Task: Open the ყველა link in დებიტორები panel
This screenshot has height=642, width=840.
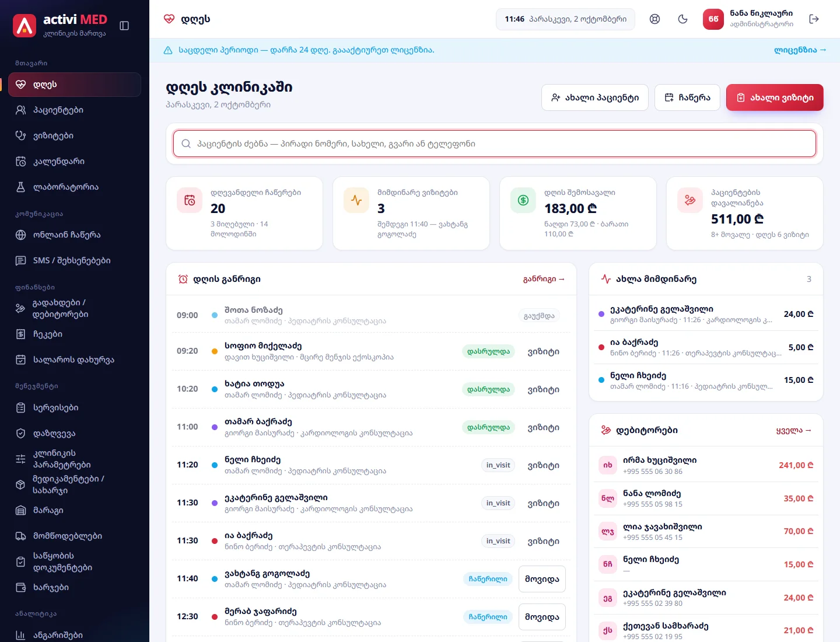Action: (x=794, y=431)
